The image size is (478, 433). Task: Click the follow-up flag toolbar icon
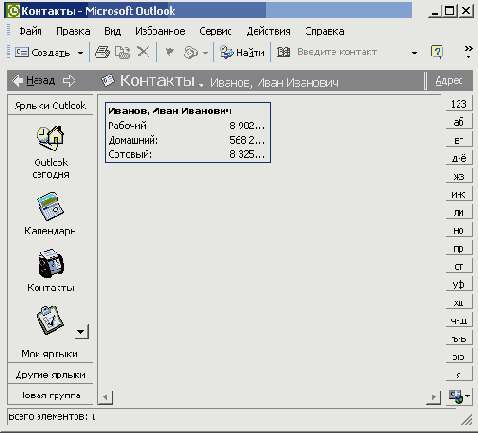coord(170,52)
